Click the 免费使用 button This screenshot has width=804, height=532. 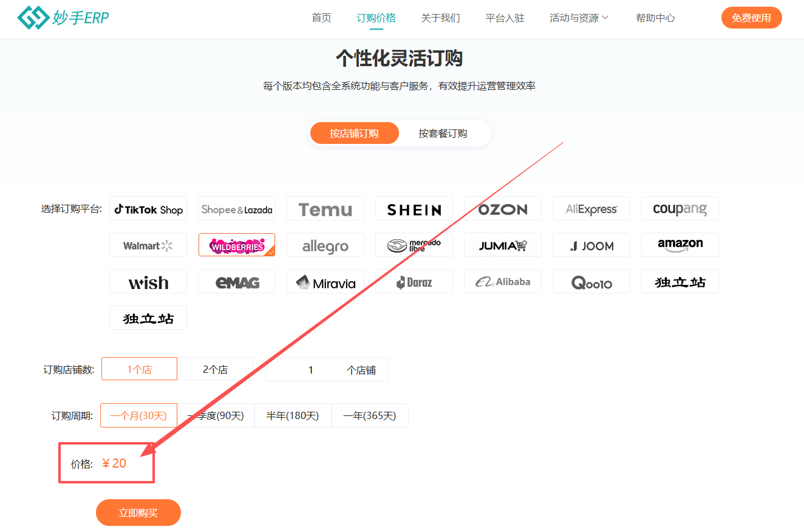point(751,18)
